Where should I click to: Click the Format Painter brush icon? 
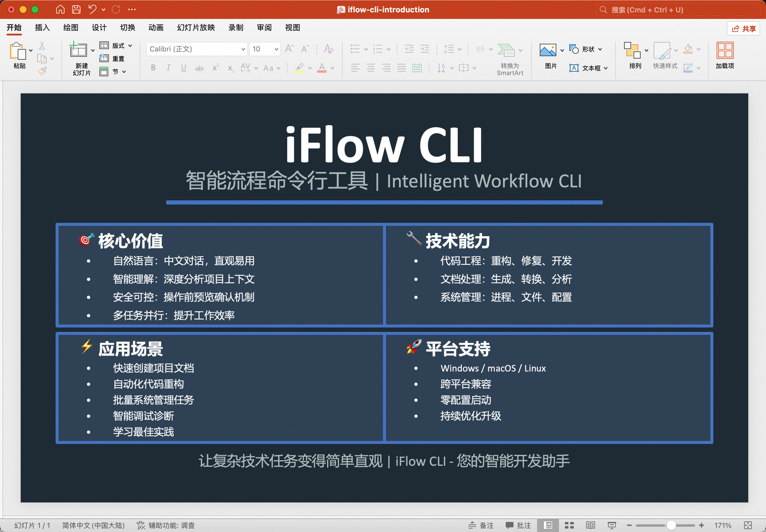click(42, 71)
